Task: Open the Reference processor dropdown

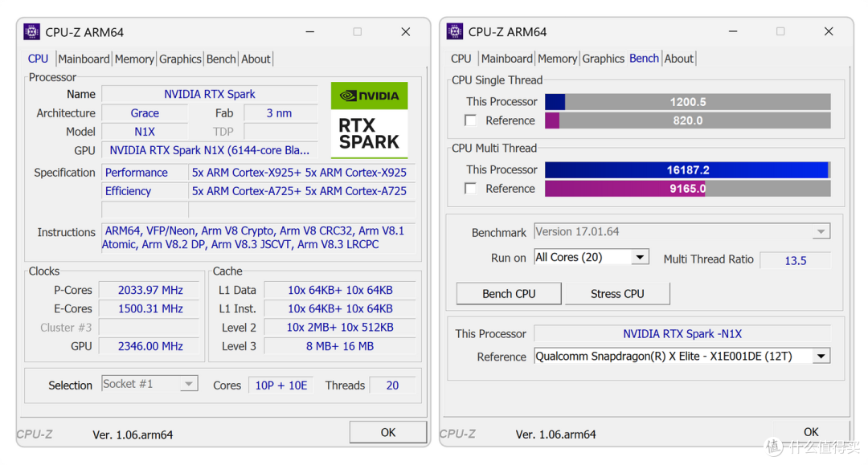Action: coord(682,356)
